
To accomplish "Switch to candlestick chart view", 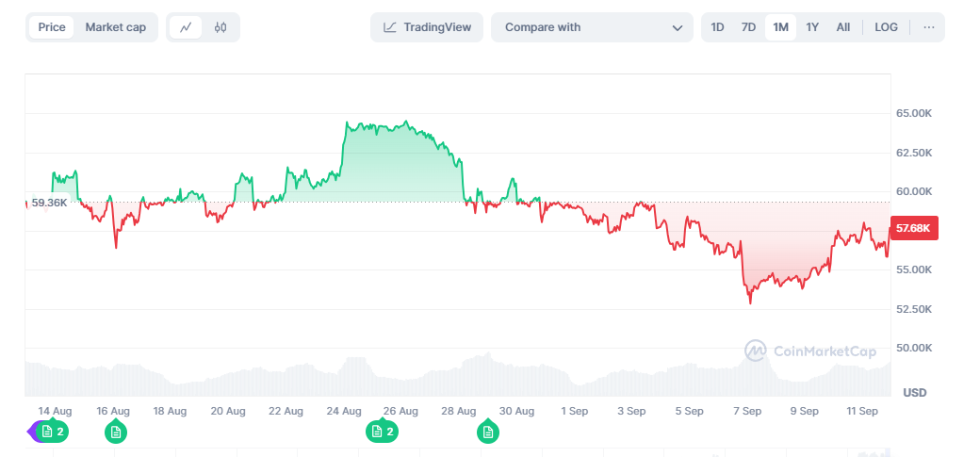I will 220,27.
